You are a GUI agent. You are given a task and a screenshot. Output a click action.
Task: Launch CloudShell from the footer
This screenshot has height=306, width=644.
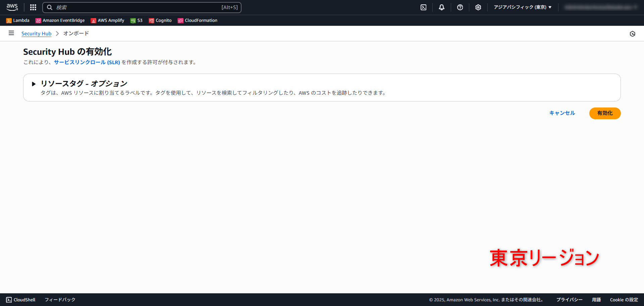pos(20,299)
